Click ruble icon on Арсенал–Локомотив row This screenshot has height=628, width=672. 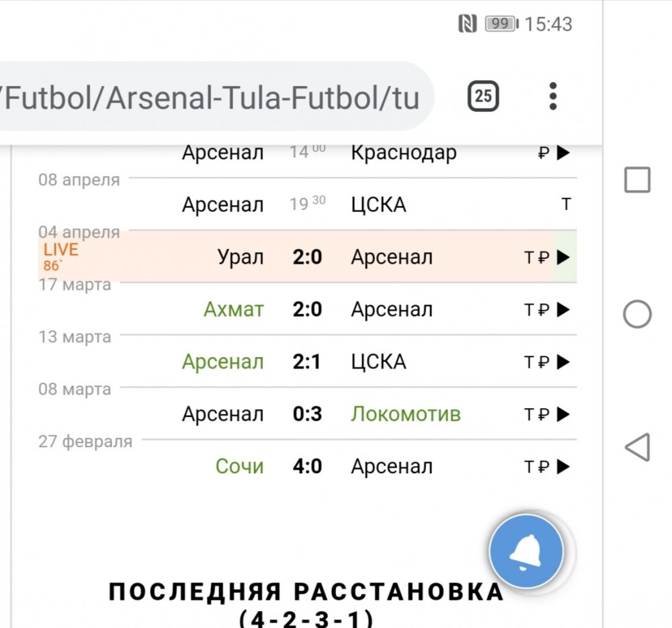tap(544, 415)
